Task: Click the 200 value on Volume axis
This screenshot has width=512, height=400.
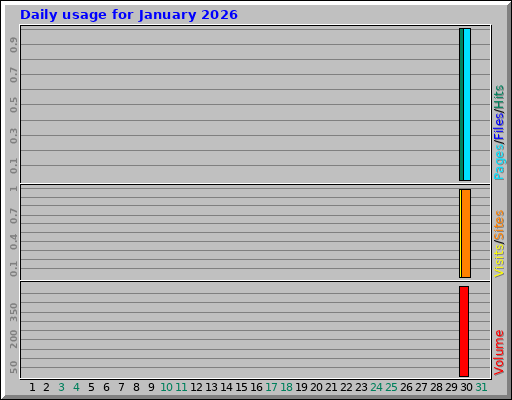Action: [14, 339]
